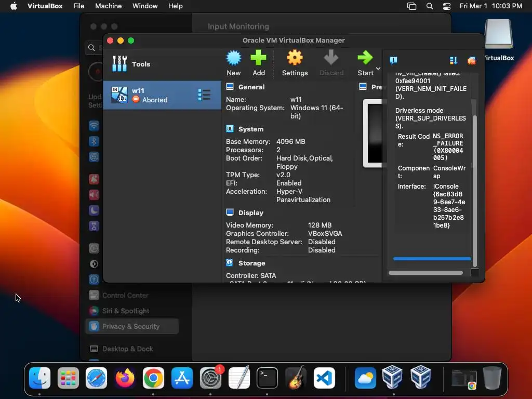The width and height of the screenshot is (532, 399).
Task: Click the System section chip icon
Action: pyautogui.click(x=230, y=129)
